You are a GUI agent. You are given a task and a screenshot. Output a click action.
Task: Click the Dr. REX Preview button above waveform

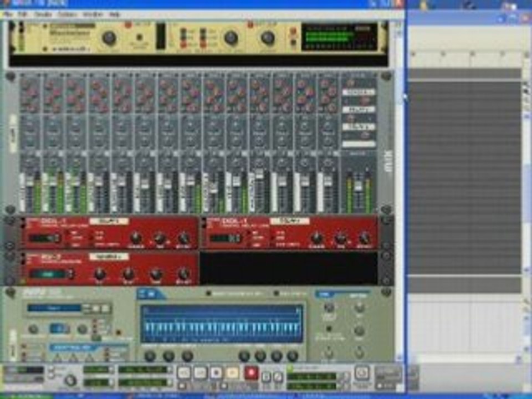click(276, 294)
